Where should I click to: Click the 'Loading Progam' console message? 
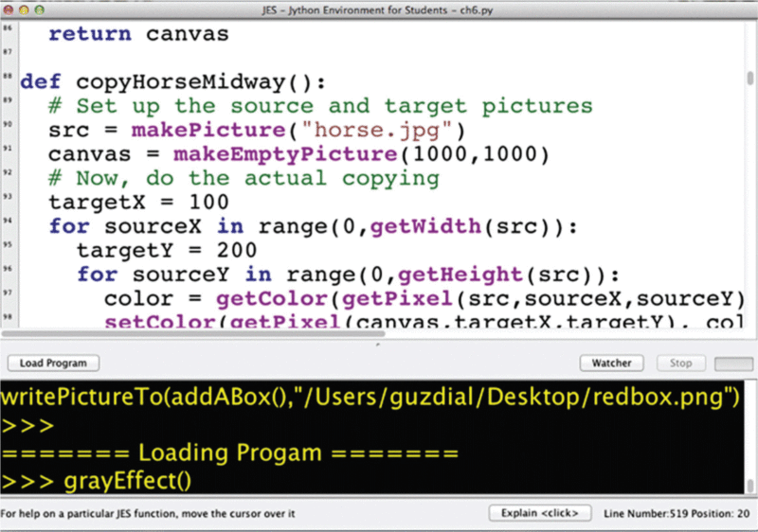coord(230,453)
